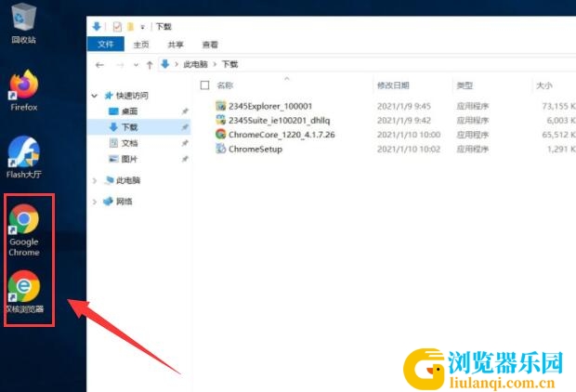Open the Flash大厅 desktop shortcut
Viewport: 576px width, 392px height.
coord(24,157)
